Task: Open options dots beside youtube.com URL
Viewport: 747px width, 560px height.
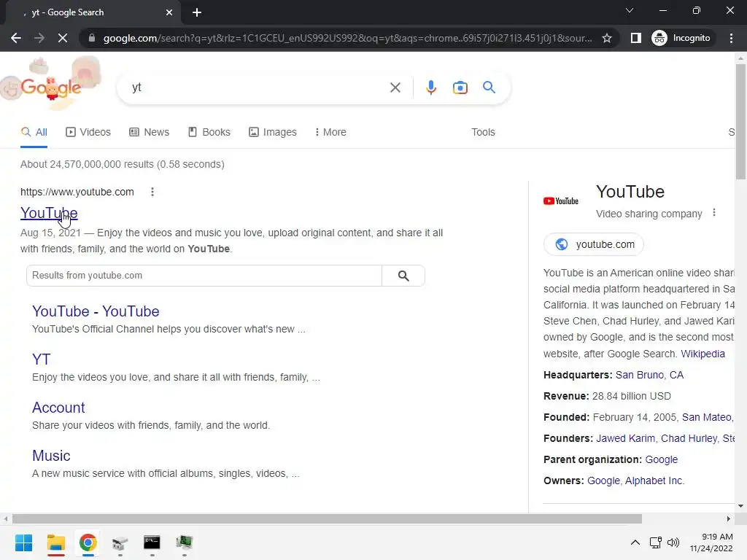Action: 152,192
